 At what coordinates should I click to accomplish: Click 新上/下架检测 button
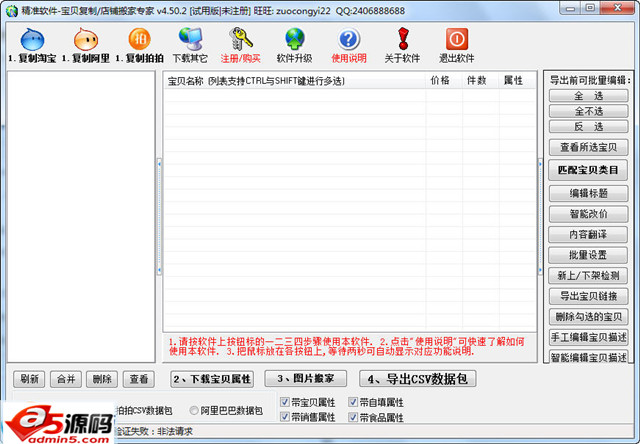pyautogui.click(x=588, y=275)
